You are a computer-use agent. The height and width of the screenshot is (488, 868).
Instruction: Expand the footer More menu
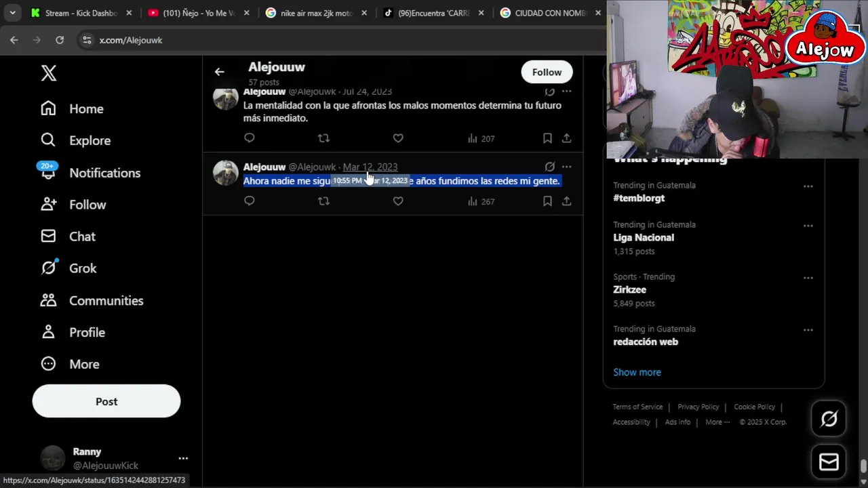[717, 422]
